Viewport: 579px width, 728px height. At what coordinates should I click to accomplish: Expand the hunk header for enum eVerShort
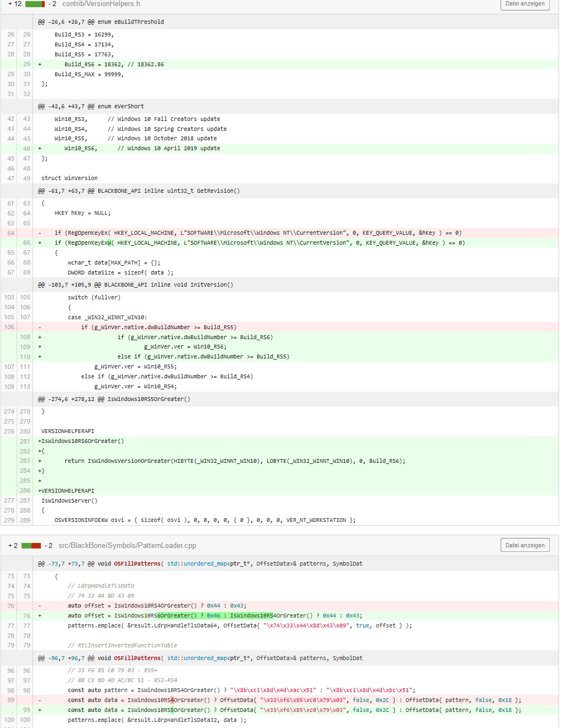[x=91, y=106]
